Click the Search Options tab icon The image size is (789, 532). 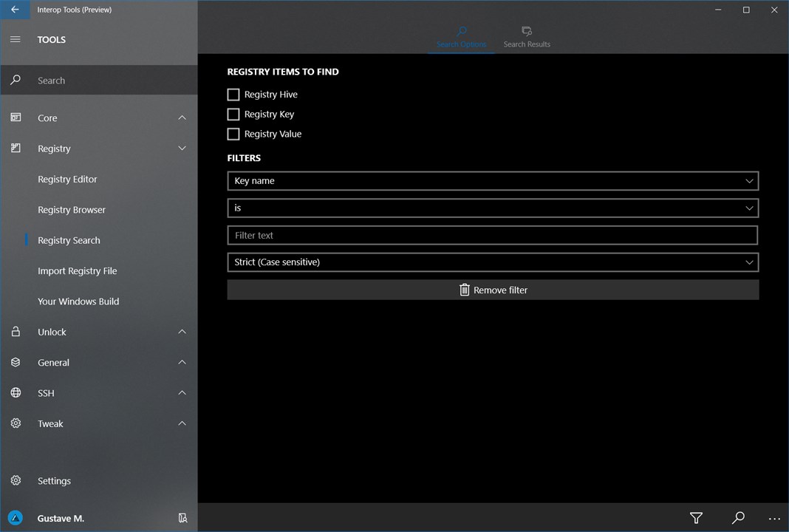coord(462,31)
